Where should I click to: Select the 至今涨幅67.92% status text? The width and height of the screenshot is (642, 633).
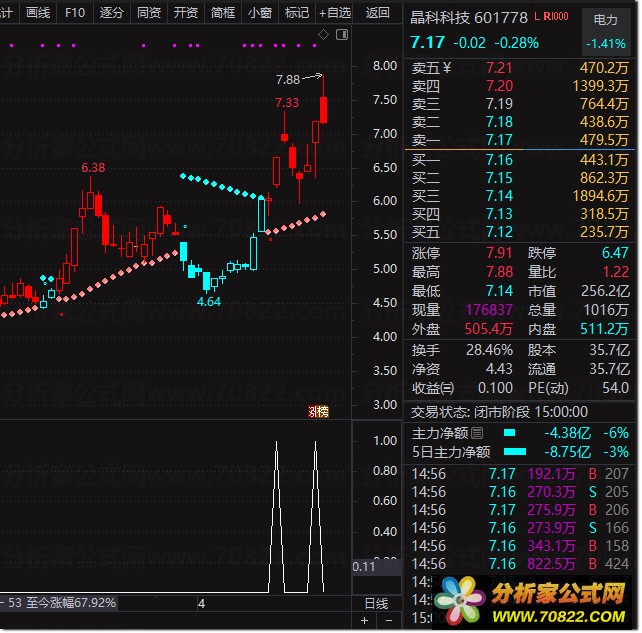click(x=71, y=603)
